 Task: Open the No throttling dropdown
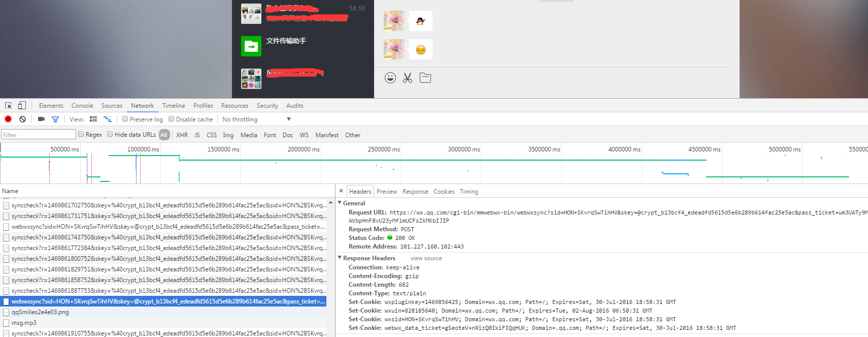pyautogui.click(x=256, y=119)
